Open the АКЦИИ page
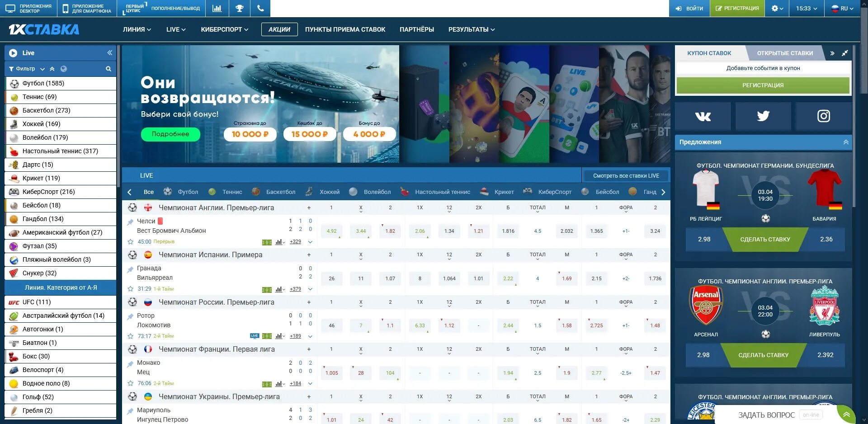Image resolution: width=868 pixels, height=424 pixels. click(x=279, y=29)
